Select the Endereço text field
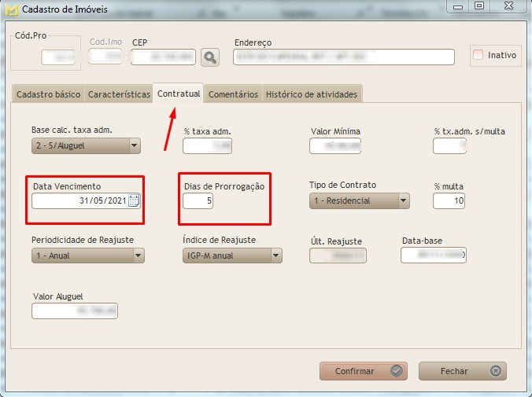The image size is (532, 397). pos(344,57)
